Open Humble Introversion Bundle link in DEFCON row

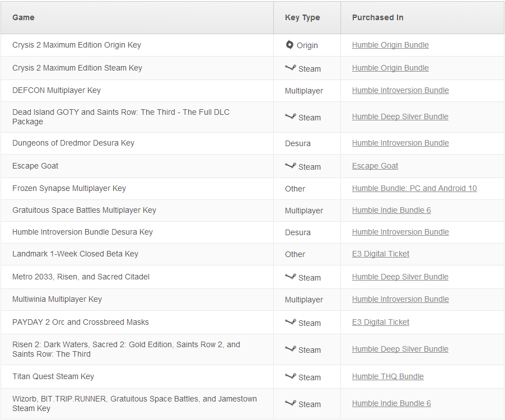(400, 90)
